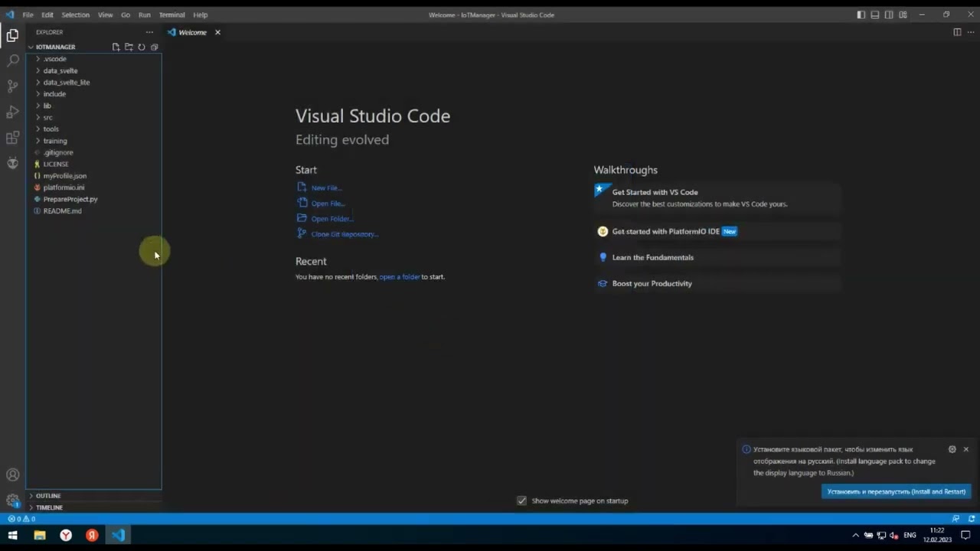Image resolution: width=980 pixels, height=551 pixels.
Task: Open the Customize Layout icon
Action: (x=903, y=15)
